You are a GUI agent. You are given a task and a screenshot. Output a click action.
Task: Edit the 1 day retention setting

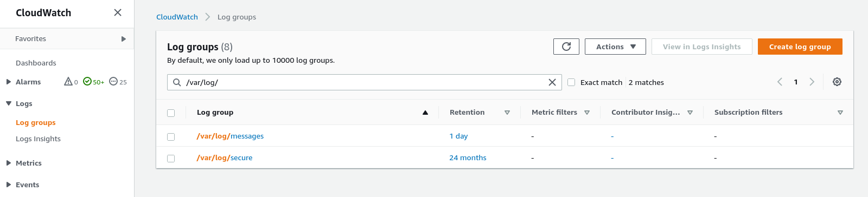tap(458, 136)
